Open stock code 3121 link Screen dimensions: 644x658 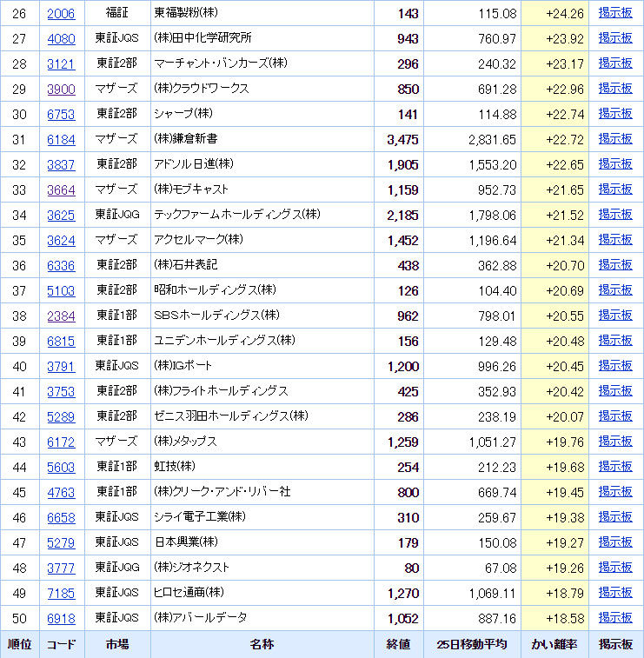[x=61, y=64]
